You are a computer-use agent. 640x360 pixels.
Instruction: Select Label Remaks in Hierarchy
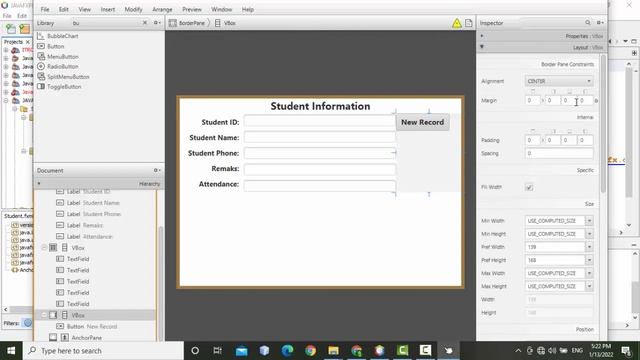tap(85, 225)
